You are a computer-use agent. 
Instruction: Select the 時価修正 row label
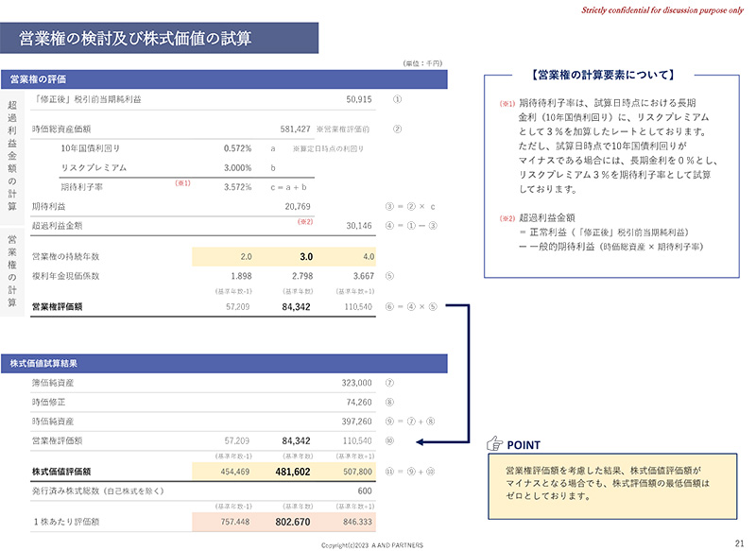(x=49, y=402)
